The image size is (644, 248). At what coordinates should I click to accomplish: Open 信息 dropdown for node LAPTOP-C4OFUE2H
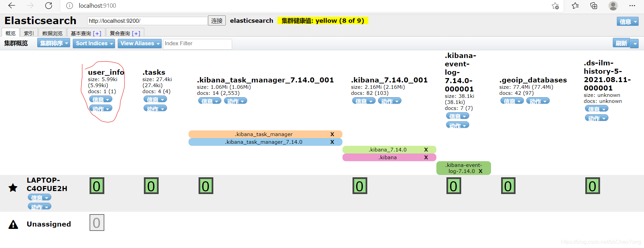pos(40,198)
